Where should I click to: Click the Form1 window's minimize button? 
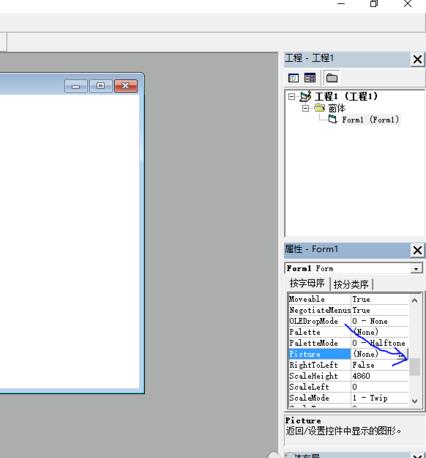tap(76, 86)
